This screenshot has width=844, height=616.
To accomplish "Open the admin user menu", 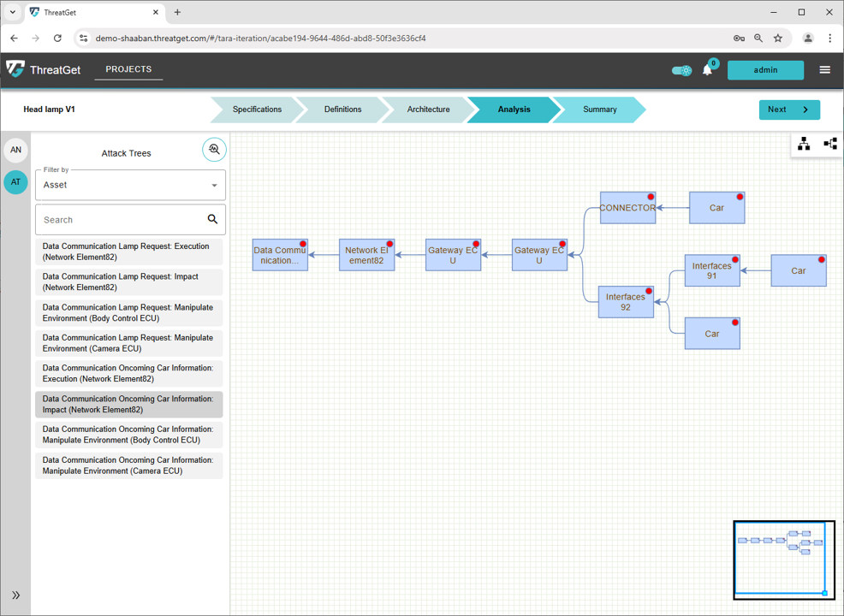I will (765, 70).
